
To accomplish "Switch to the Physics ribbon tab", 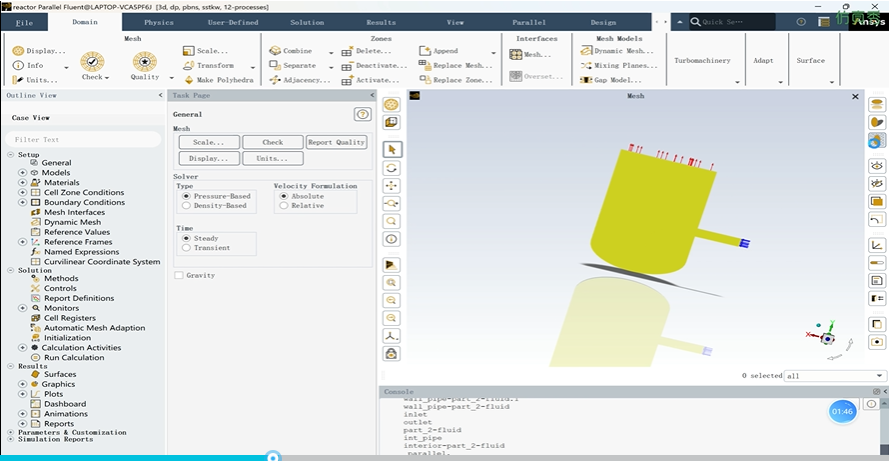I will pyautogui.click(x=159, y=23).
